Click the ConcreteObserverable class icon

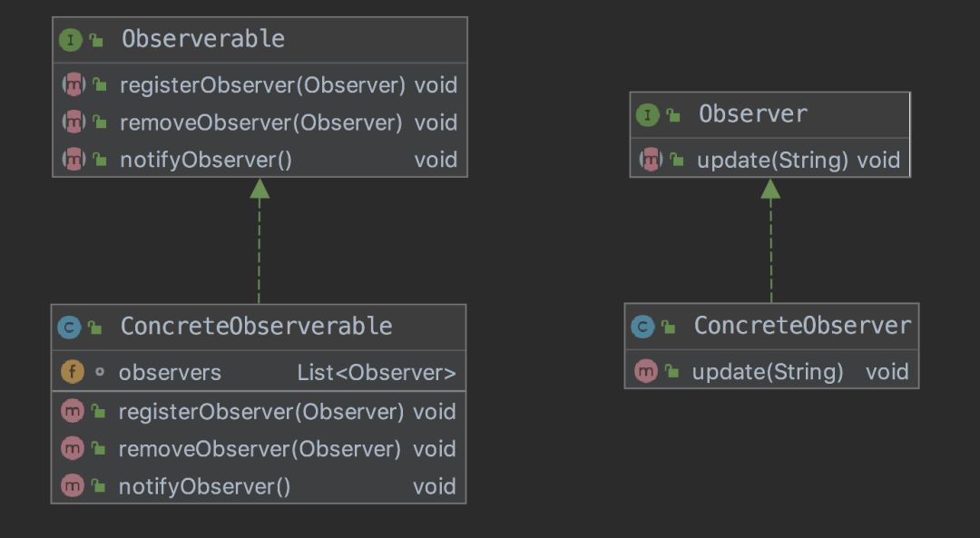(69, 328)
